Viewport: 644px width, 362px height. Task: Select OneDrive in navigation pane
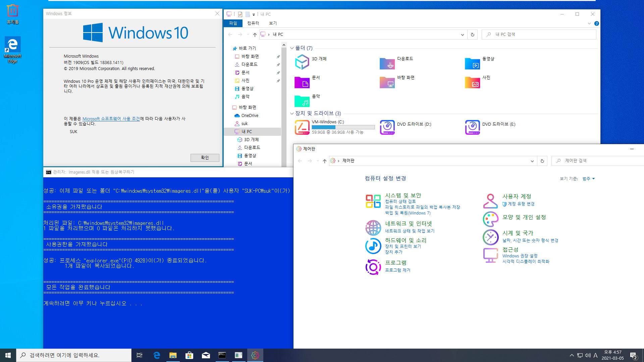coord(250,116)
